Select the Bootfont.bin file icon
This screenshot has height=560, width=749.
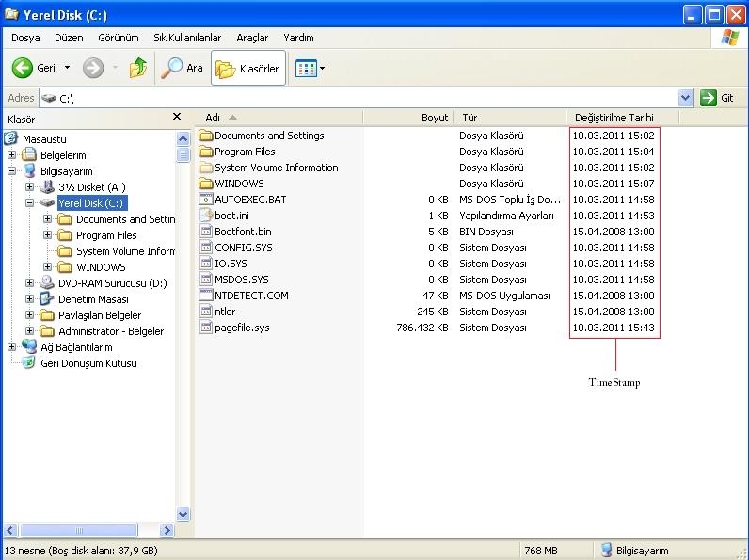pos(205,232)
